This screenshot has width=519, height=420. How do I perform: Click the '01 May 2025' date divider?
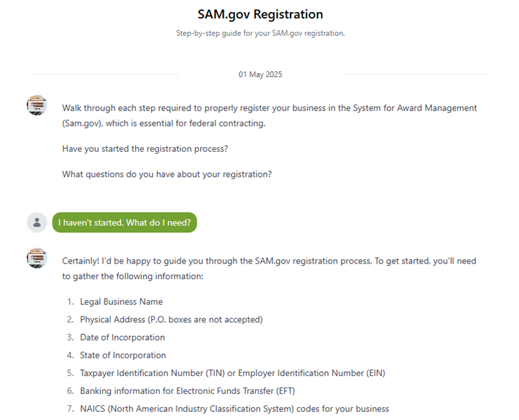[260, 75]
